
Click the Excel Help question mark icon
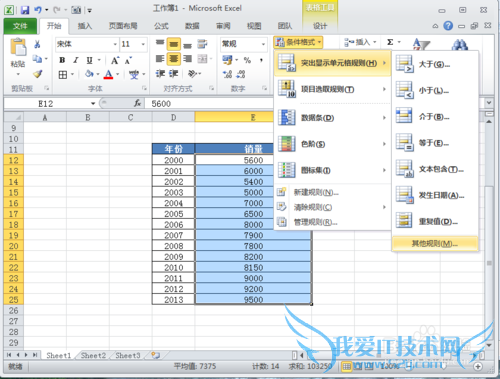[x=448, y=26]
